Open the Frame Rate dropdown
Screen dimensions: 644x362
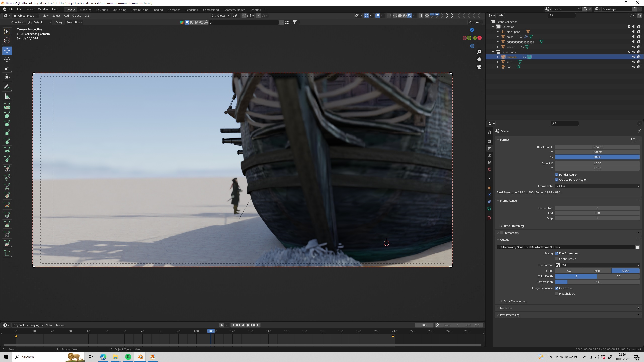pyautogui.click(x=597, y=186)
